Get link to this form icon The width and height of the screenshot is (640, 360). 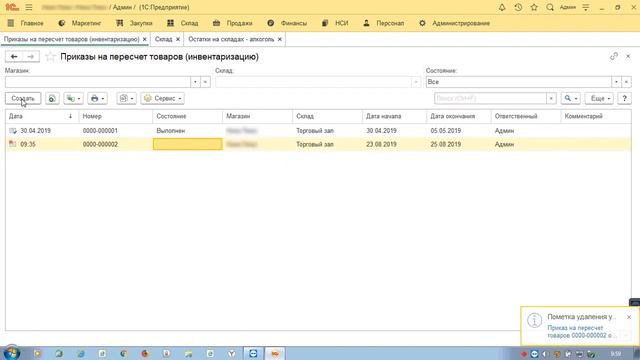pos(614,56)
